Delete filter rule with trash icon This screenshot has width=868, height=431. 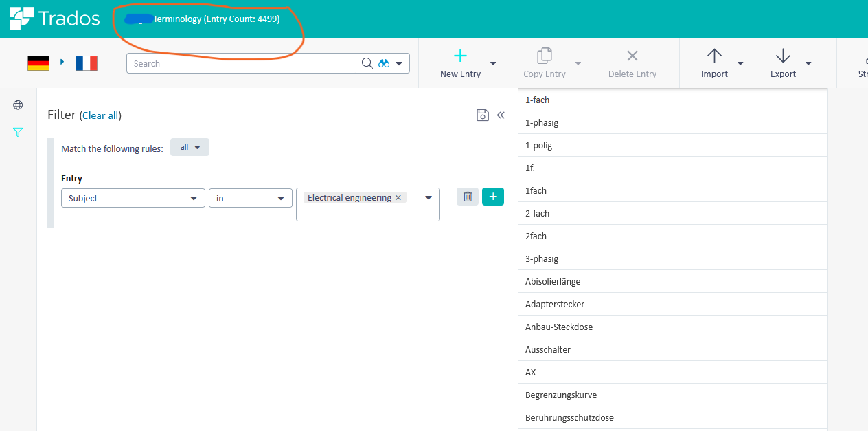[468, 197]
